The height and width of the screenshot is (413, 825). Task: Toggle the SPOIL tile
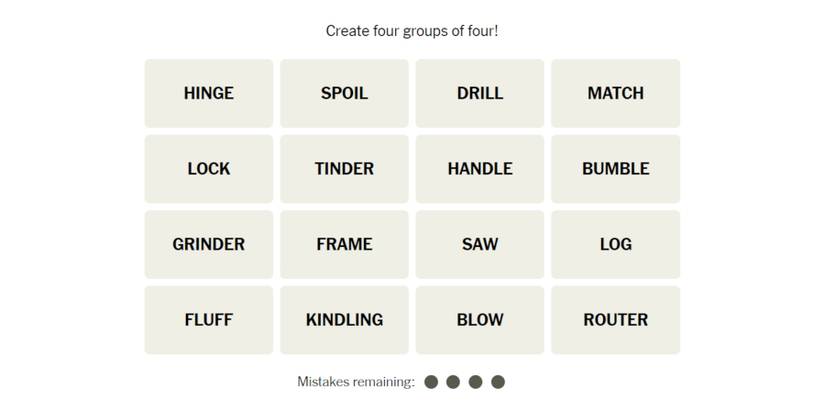click(344, 93)
